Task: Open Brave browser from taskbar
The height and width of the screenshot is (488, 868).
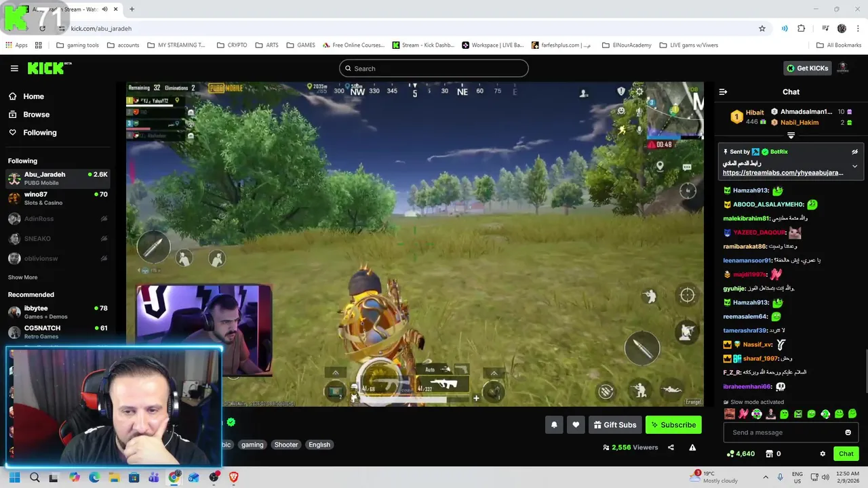Action: click(234, 477)
